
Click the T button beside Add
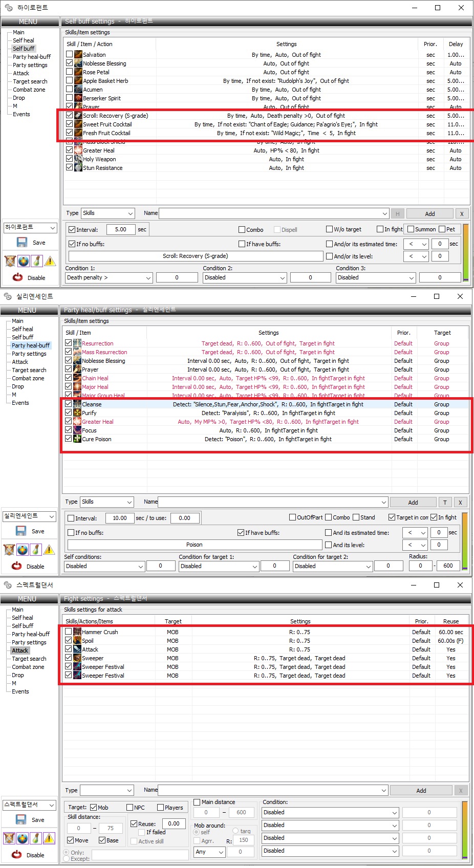coord(445,503)
